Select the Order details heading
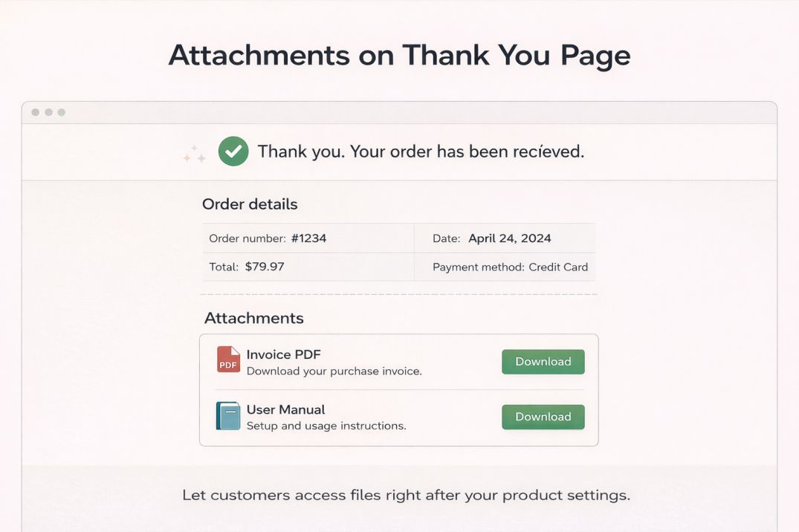 pyautogui.click(x=250, y=204)
